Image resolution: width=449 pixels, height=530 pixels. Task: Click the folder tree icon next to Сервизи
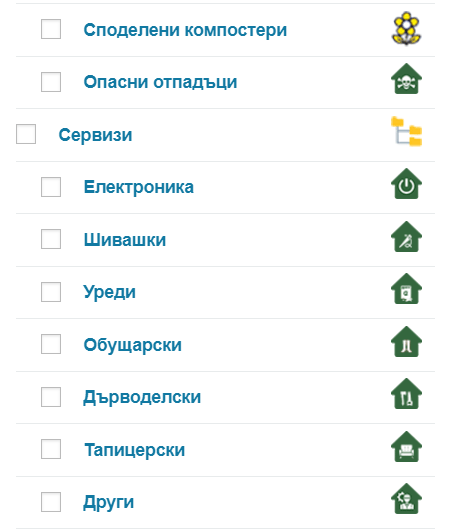pyautogui.click(x=406, y=131)
